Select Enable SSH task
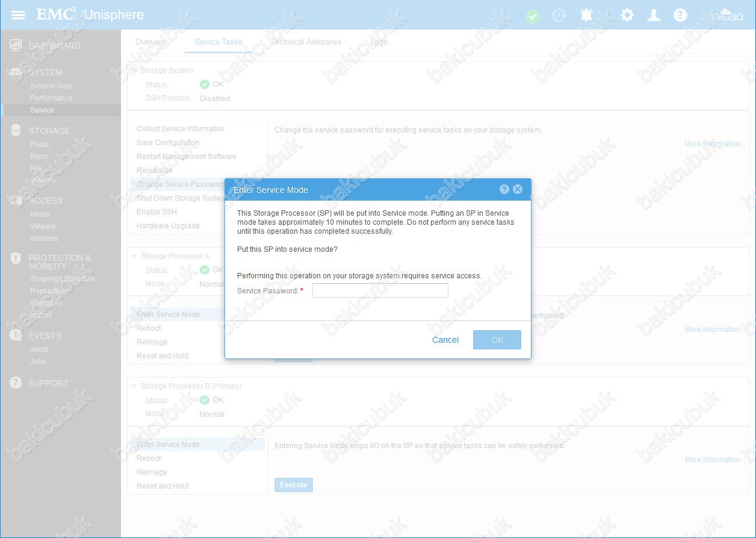Image resolution: width=756 pixels, height=538 pixels. [x=156, y=212]
